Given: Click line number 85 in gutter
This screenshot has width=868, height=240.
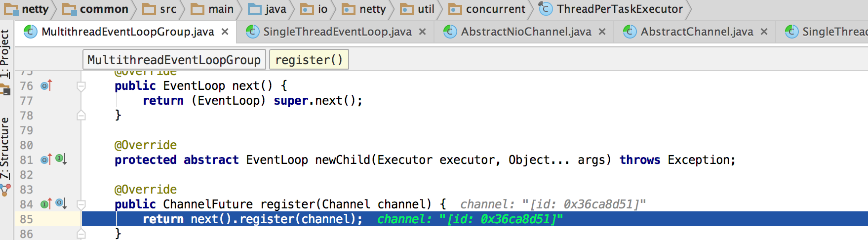Looking at the screenshot, I should pos(26,219).
